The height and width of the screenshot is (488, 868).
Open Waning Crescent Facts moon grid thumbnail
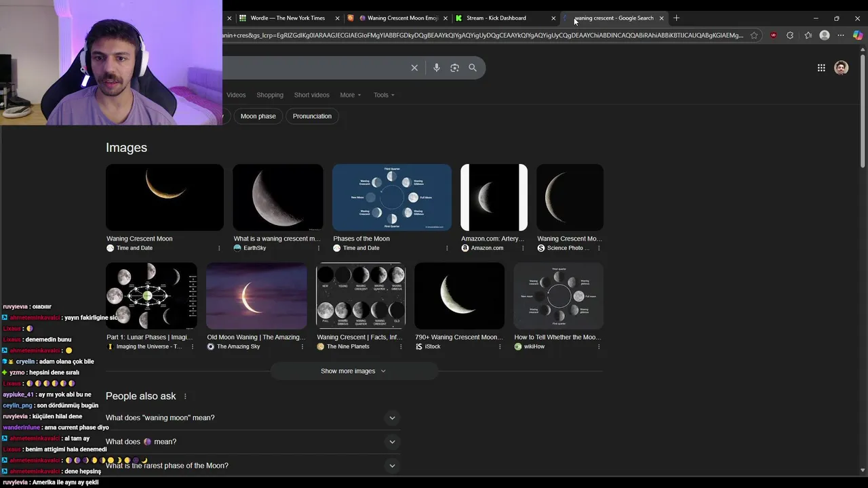point(360,296)
